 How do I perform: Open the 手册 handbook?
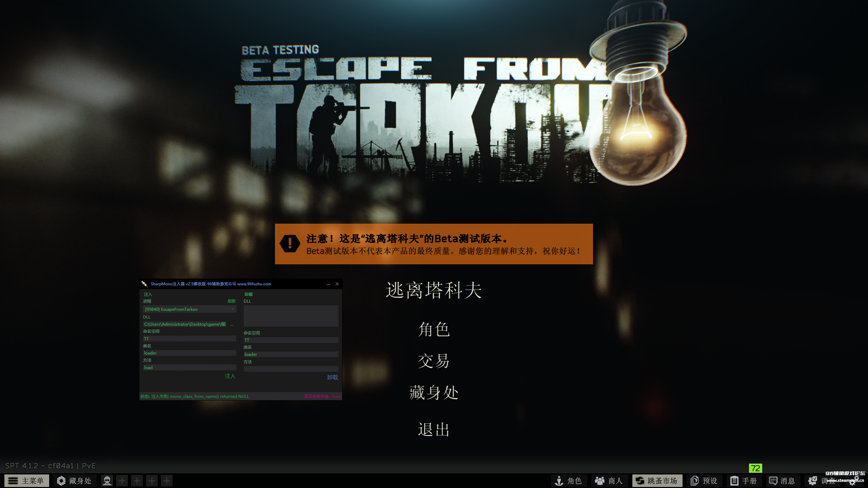[x=744, y=481]
